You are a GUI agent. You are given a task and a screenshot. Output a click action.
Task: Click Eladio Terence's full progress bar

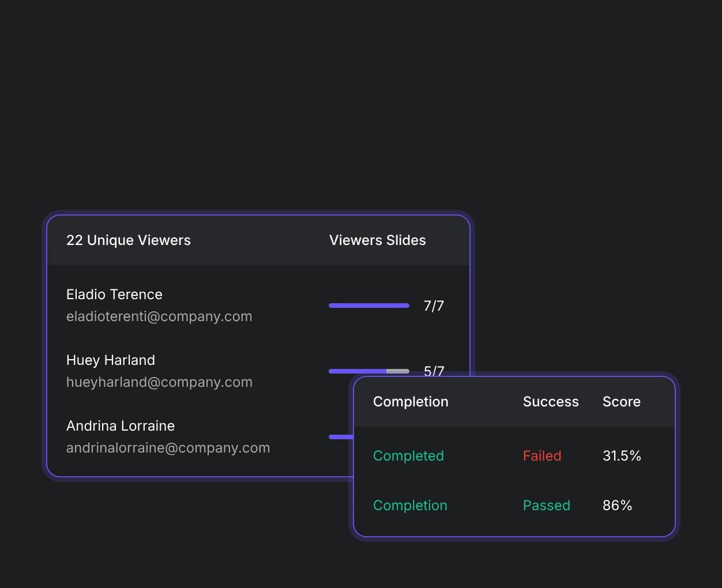pos(369,306)
